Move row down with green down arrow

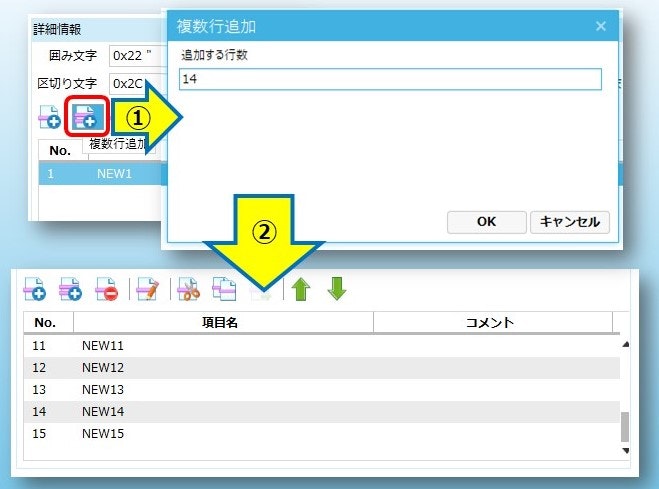click(x=337, y=289)
